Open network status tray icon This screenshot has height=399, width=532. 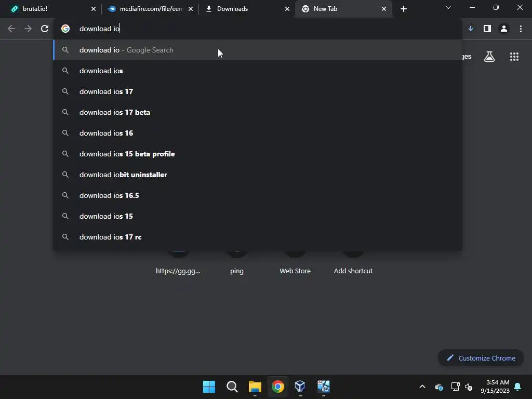(455, 387)
